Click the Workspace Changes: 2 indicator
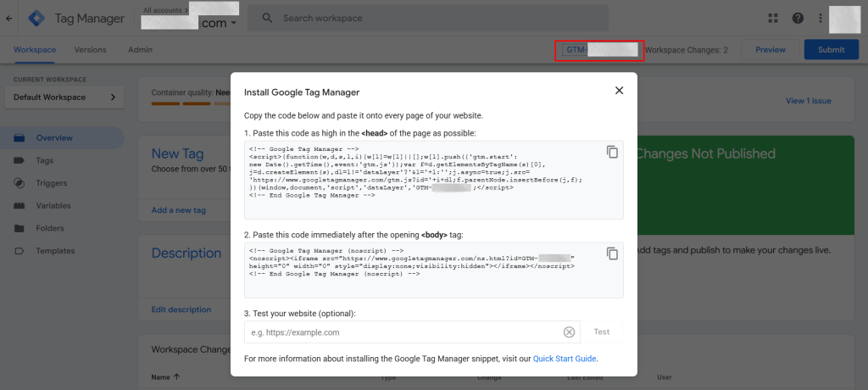 click(x=687, y=50)
